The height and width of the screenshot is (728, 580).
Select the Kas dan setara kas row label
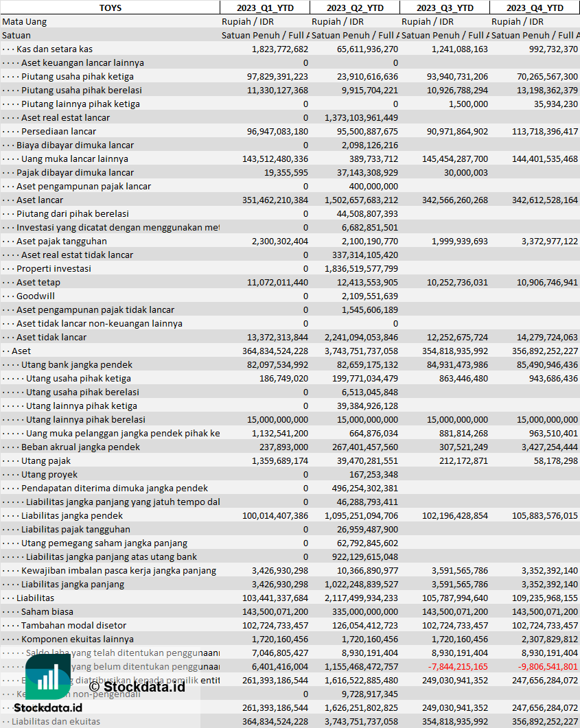coord(54,49)
